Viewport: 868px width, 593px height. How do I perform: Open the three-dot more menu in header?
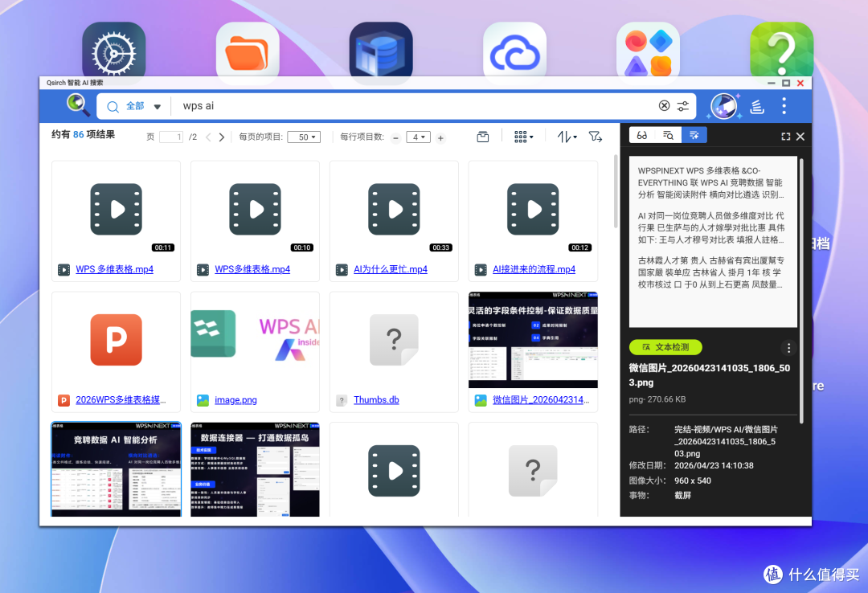coord(784,106)
